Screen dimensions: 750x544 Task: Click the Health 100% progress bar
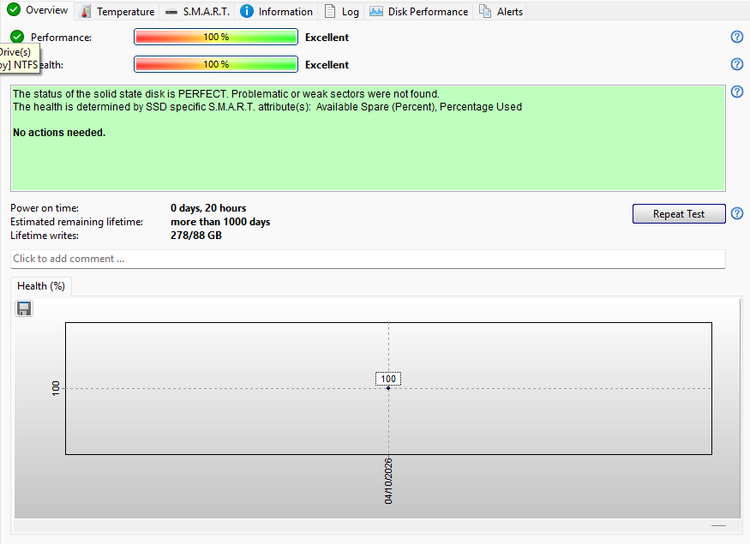pos(216,64)
